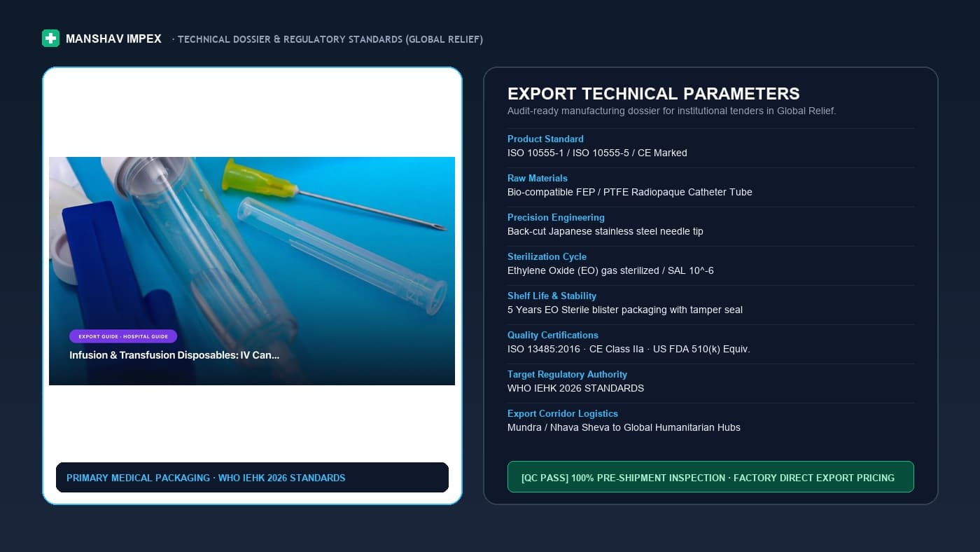Click the Primary Medical Packaging banner
Screen dimensions: 980x552
252,478
